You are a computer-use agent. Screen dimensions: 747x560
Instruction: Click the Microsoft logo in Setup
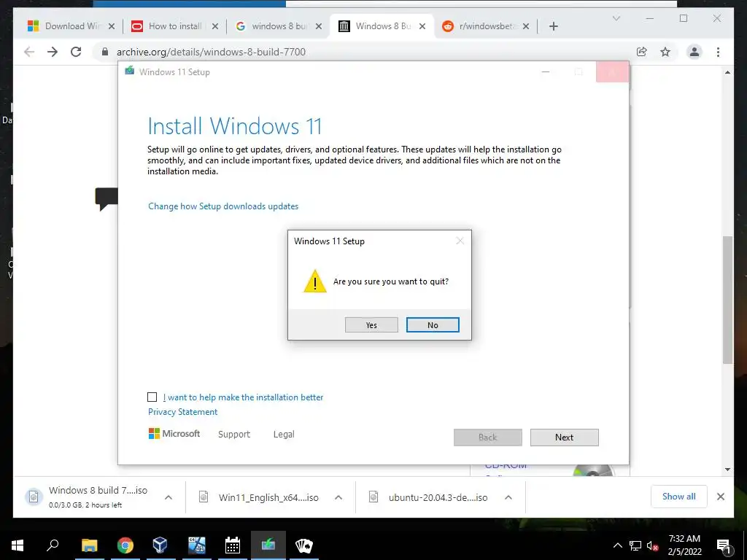click(174, 434)
